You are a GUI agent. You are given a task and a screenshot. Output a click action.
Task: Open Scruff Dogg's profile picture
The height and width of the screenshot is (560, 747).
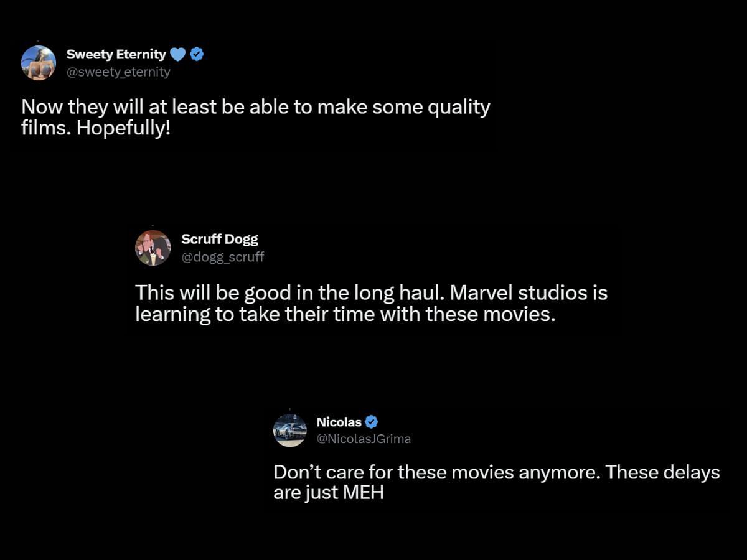(x=153, y=248)
